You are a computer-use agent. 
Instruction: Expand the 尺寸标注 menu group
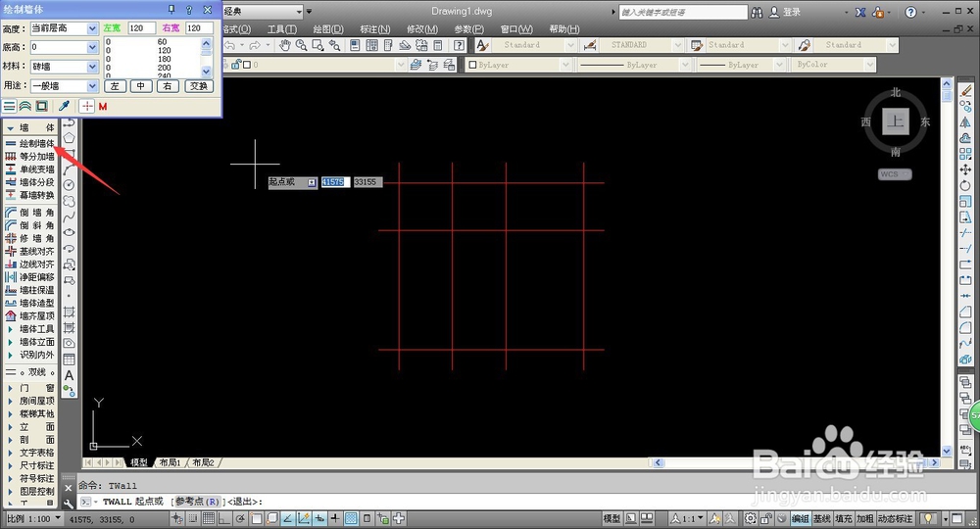pyautogui.click(x=30, y=465)
